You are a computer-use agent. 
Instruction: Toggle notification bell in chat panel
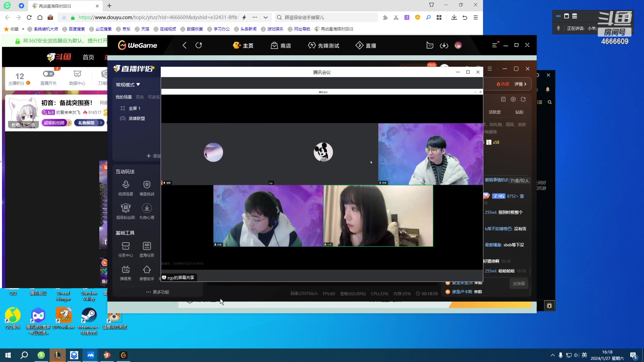point(548,89)
